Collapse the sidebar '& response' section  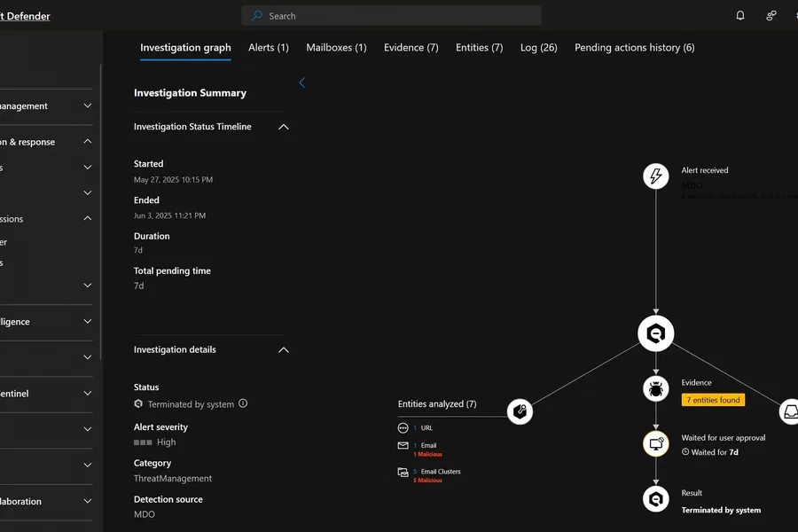pos(88,142)
